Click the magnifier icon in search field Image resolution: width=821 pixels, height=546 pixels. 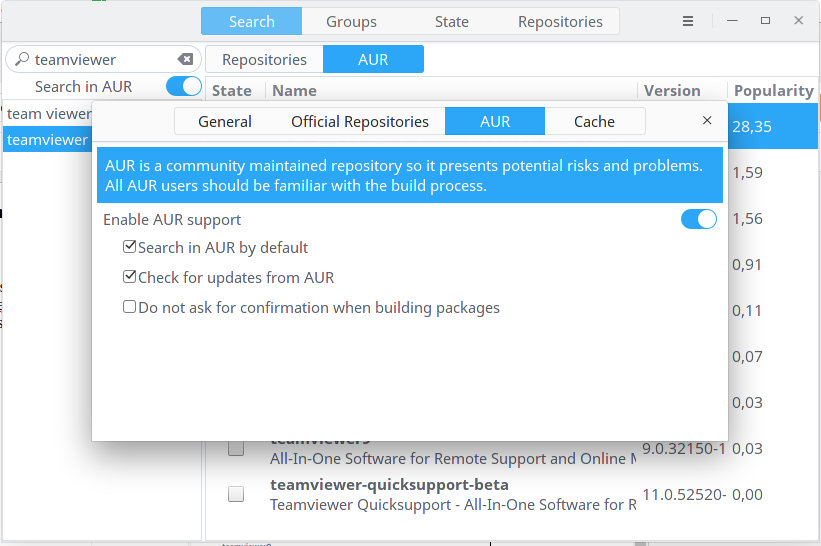21,59
